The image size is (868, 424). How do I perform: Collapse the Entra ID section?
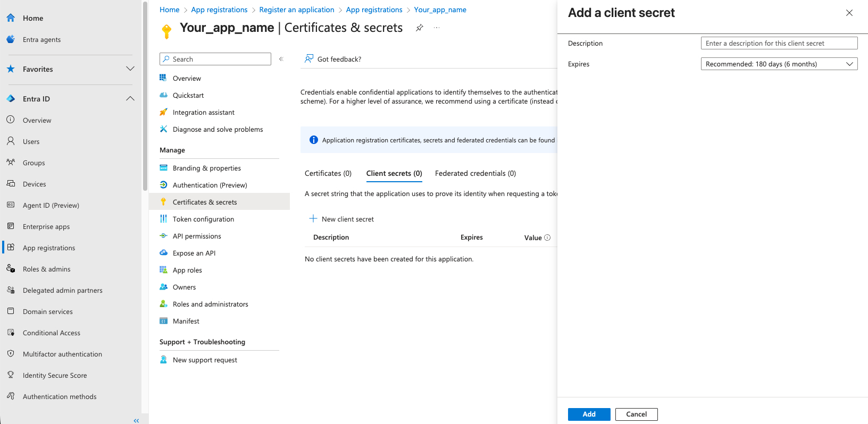(130, 99)
